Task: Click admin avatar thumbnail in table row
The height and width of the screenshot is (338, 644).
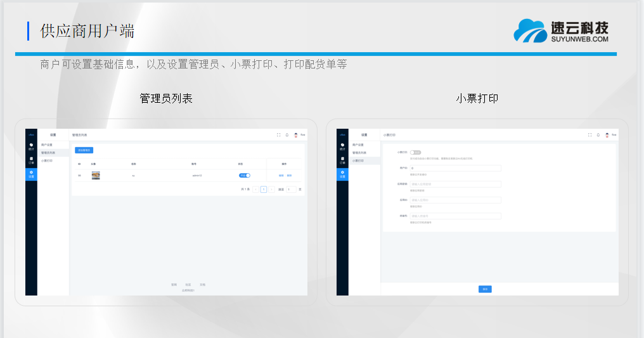Action: pyautogui.click(x=96, y=175)
